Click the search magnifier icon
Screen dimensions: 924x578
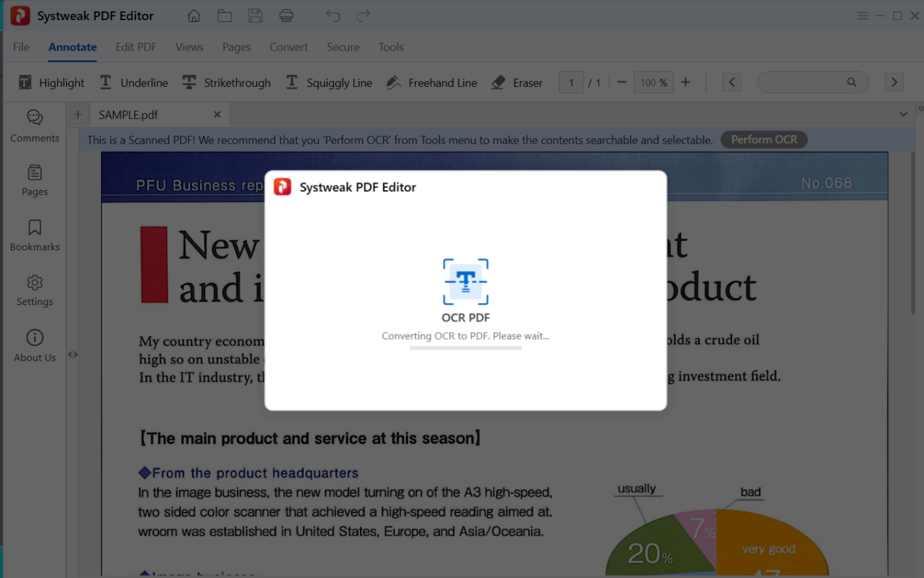852,82
